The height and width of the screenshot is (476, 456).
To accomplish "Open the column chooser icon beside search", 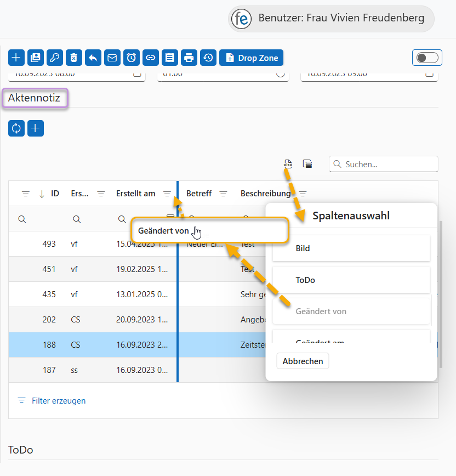I will 308,163.
